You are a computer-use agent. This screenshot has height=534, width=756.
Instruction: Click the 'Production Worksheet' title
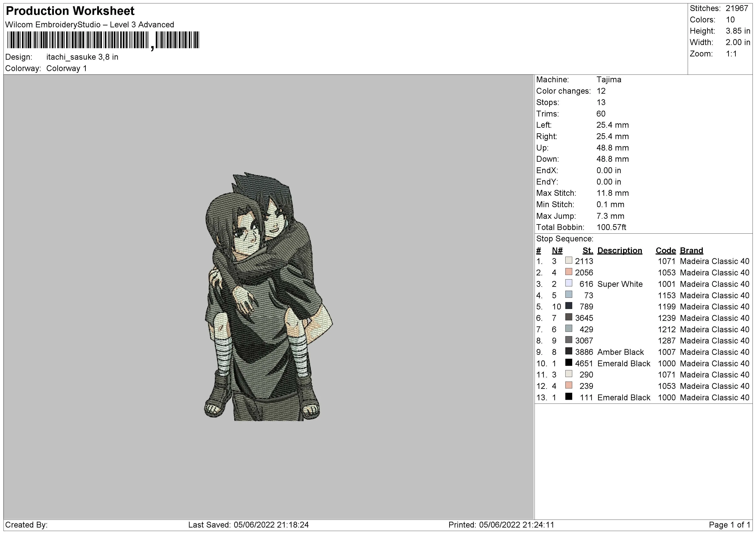70,11
